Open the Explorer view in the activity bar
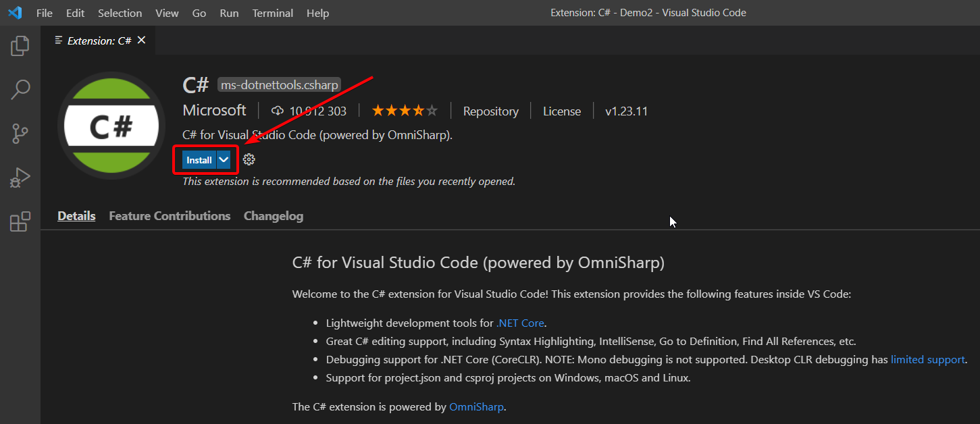Image resolution: width=980 pixels, height=424 pixels. pos(20,45)
